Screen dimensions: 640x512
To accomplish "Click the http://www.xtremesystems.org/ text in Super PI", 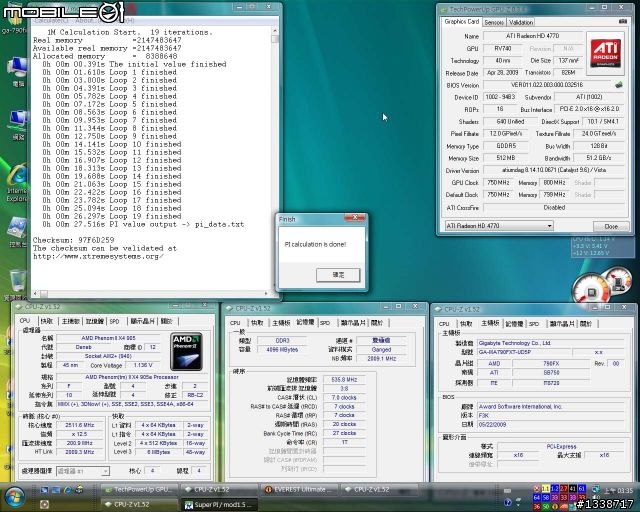I will tap(98, 256).
